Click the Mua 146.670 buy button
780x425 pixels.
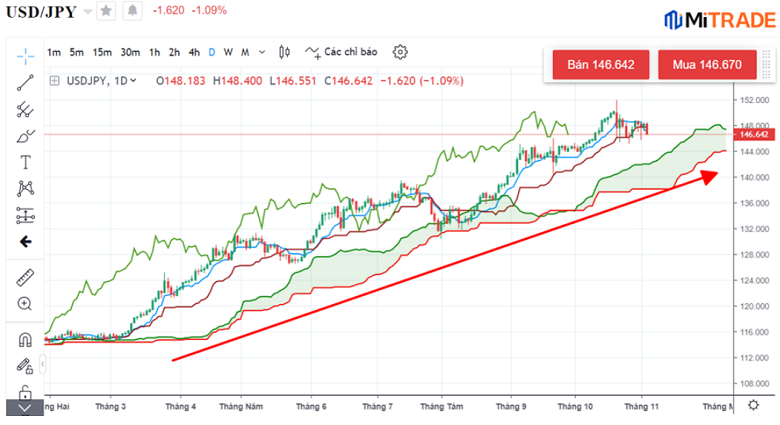click(x=707, y=65)
